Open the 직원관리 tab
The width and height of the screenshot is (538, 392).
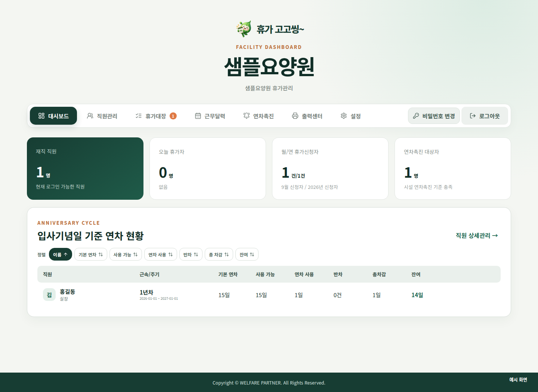pyautogui.click(x=102, y=116)
